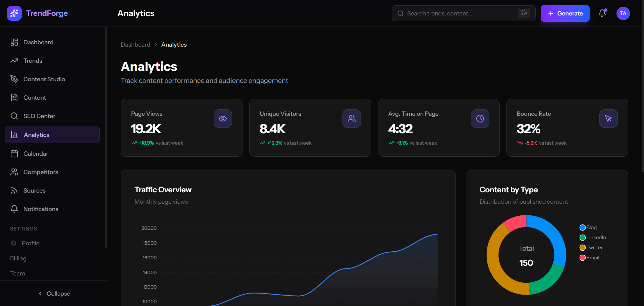Click the cursor icon on Bounce Rate card
Screen dimensions: 644x306
tap(608, 119)
